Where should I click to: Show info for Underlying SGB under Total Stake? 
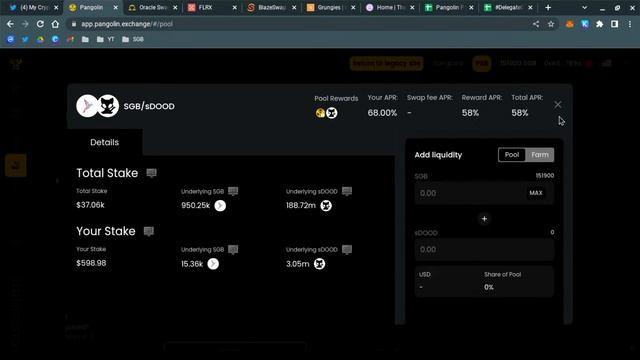pos(233,191)
